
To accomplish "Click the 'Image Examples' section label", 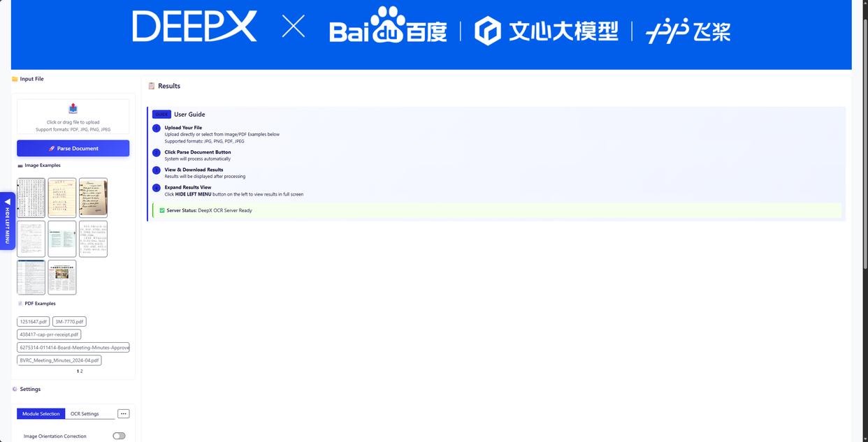I will [x=43, y=165].
